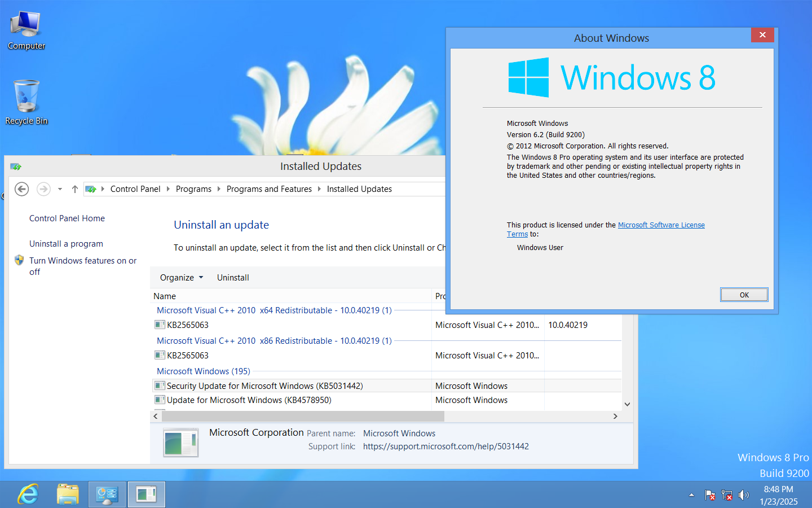
Task: Expand the arrow before Control Panel breadcrumb
Action: point(103,189)
